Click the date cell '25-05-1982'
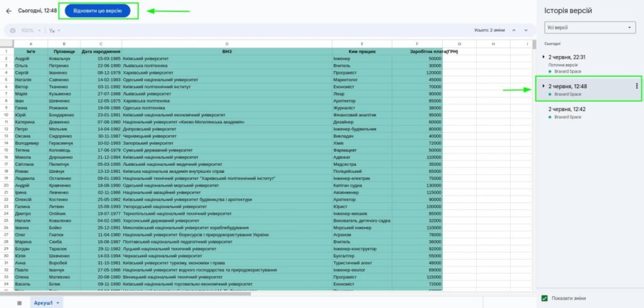 101,200
